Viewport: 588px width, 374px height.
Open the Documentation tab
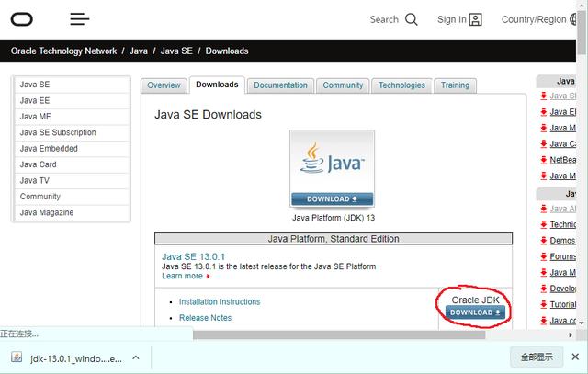coord(280,85)
